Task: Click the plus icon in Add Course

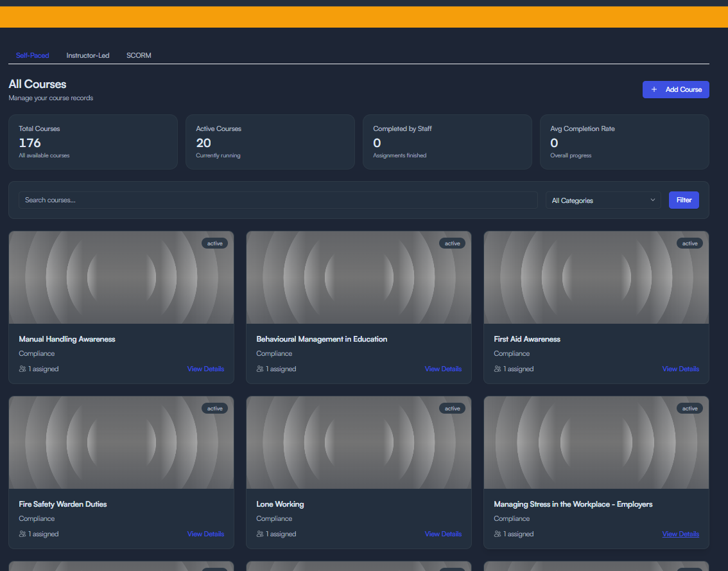Action: point(654,90)
